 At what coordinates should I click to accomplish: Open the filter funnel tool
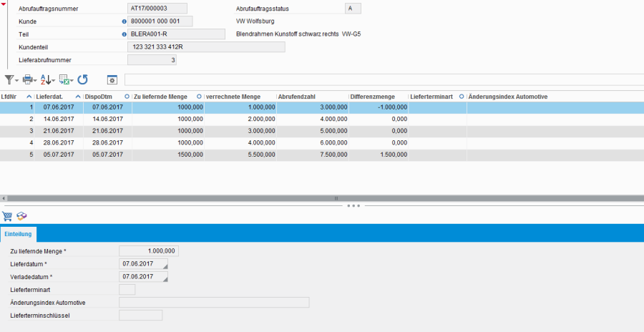coord(10,79)
